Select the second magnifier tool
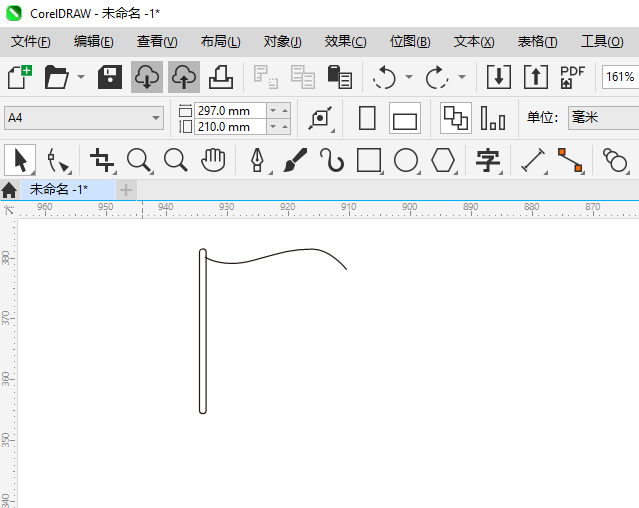 point(176,160)
